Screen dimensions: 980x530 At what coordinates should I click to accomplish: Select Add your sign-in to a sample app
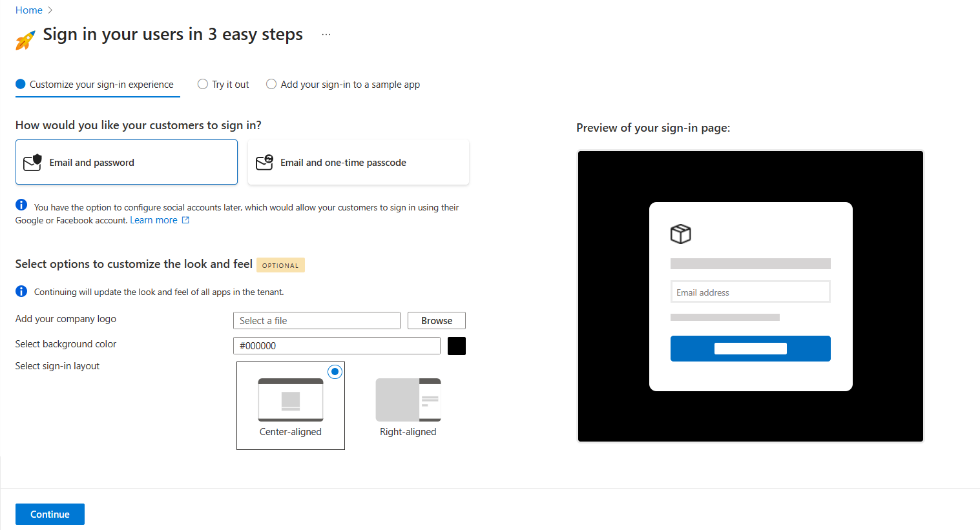[271, 84]
